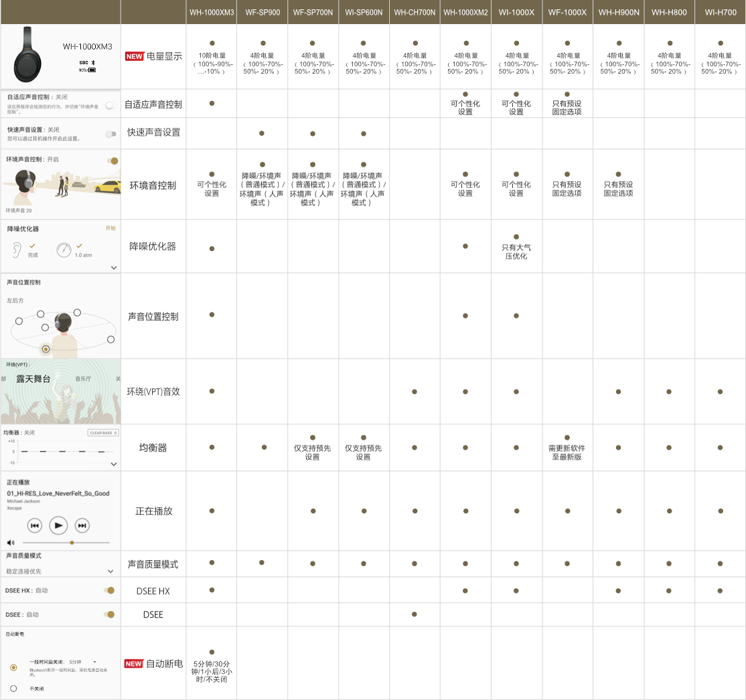
Task: Turn on the 快速声音设置 switch
Action: [111, 134]
